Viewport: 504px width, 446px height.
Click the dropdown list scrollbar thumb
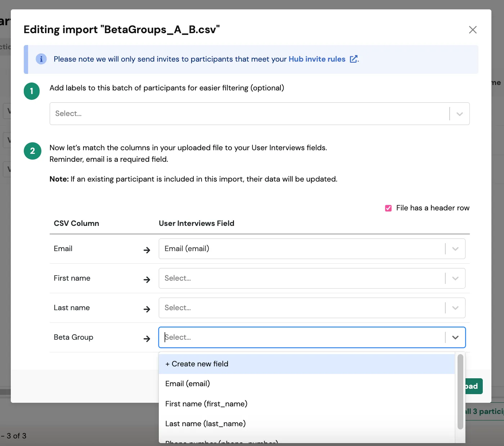pyautogui.click(x=460, y=392)
